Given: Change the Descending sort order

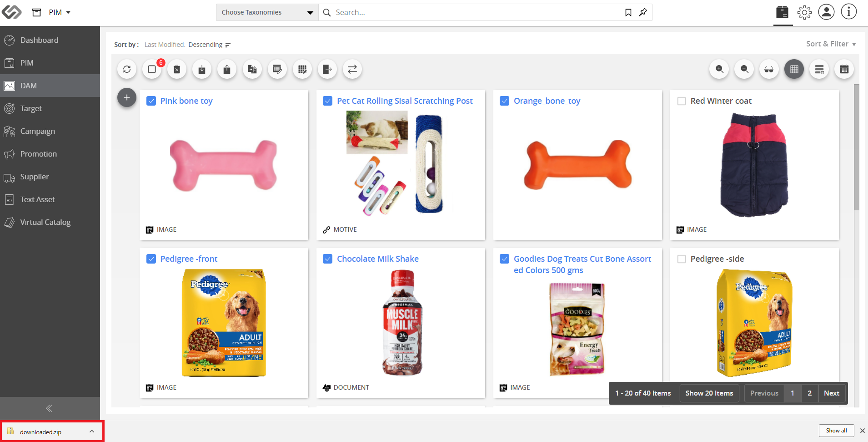Looking at the screenshot, I should 206,45.
